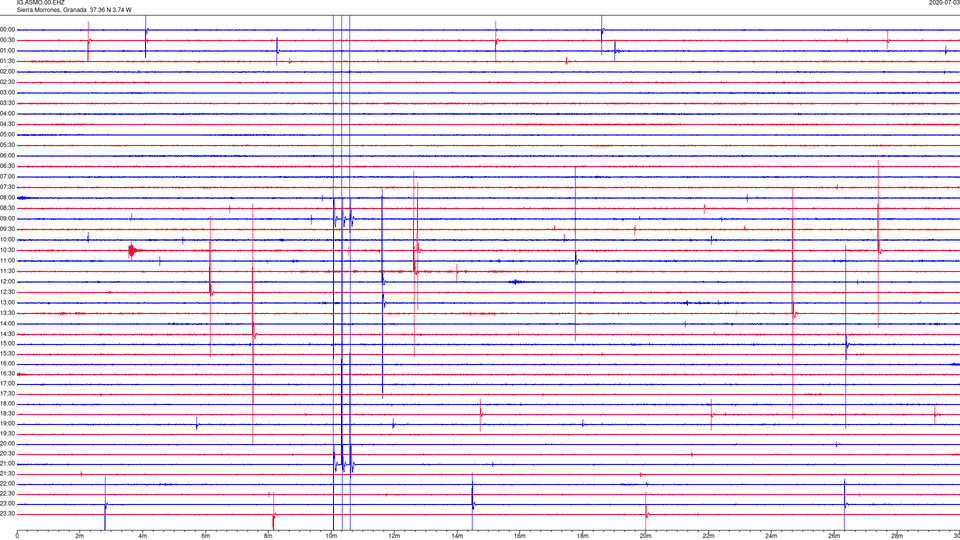The height and width of the screenshot is (540, 960).
Task: Click the 09:00 time label
Action: coord(7,219)
